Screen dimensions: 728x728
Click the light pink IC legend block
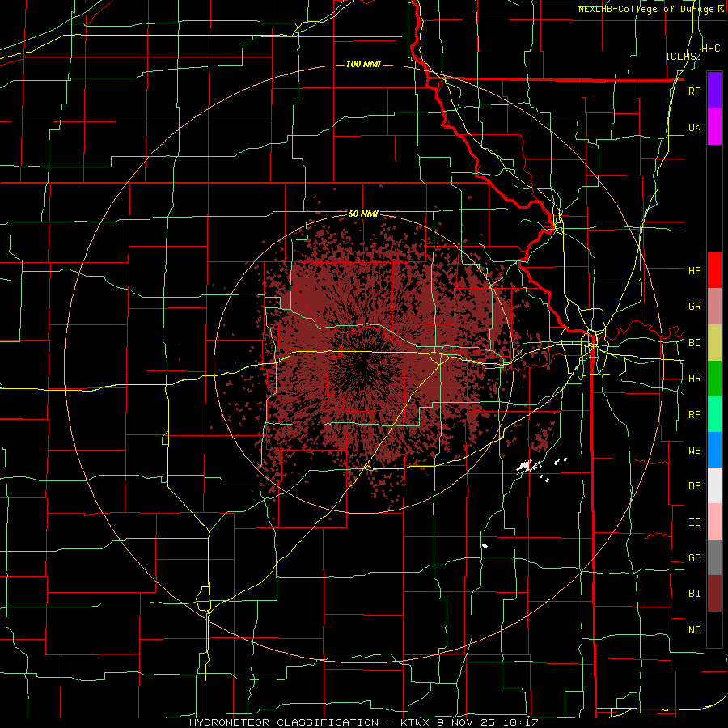[714, 522]
